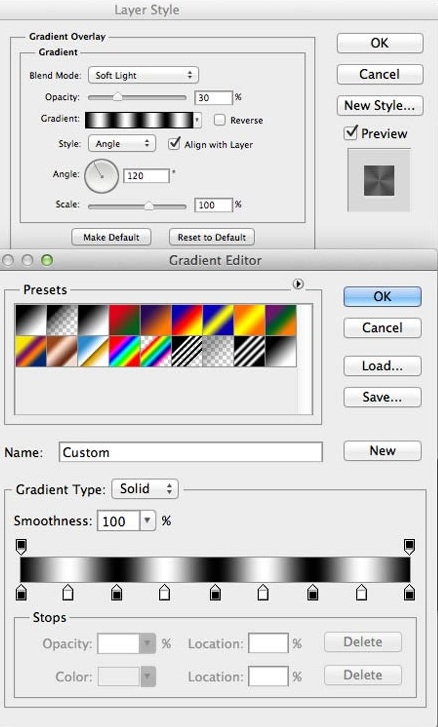This screenshot has width=438, height=727.
Task: Click the Angle dial
Action: 102,176
